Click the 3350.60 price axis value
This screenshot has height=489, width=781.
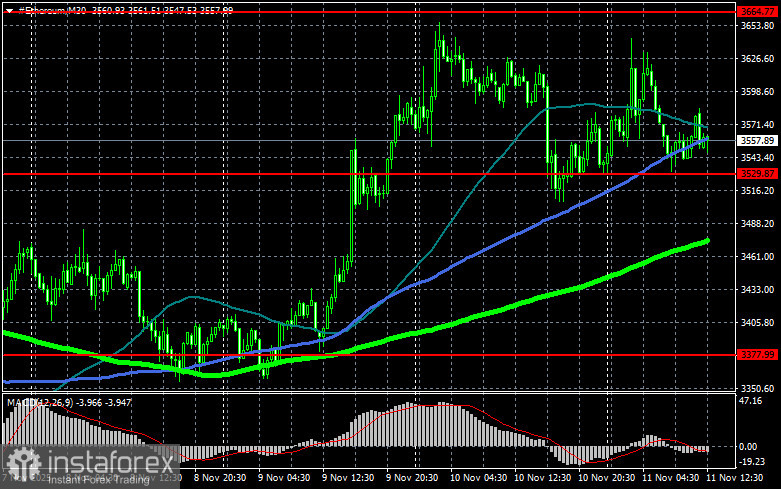(x=757, y=388)
